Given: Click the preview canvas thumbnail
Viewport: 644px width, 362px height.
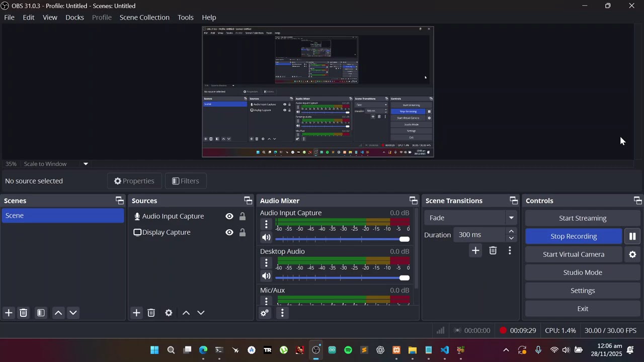Looking at the screenshot, I should pos(318,92).
